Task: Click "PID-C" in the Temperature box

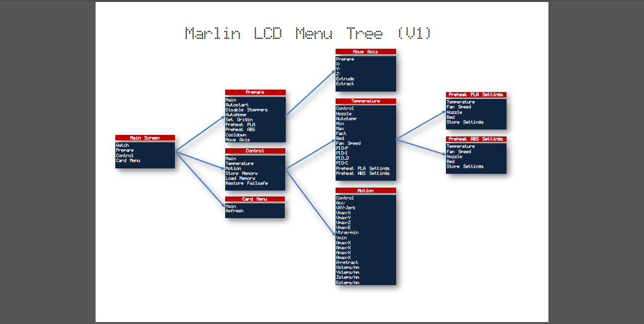Action: tap(342, 163)
